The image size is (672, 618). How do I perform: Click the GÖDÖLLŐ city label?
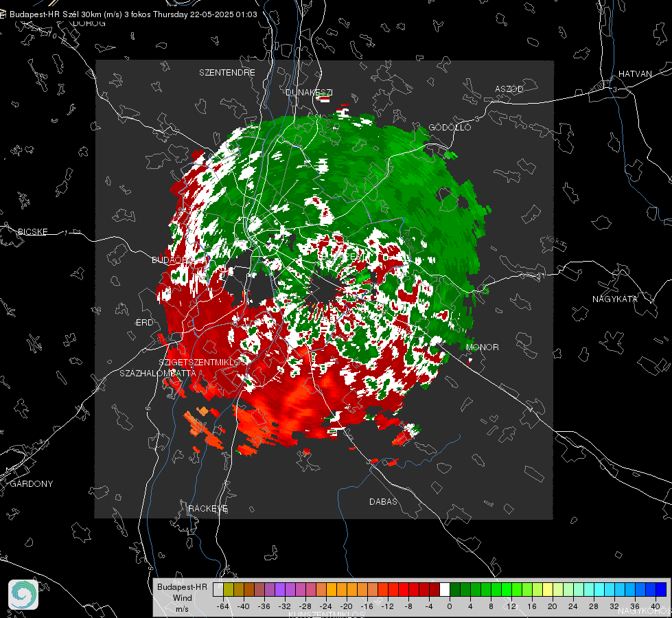[450, 127]
